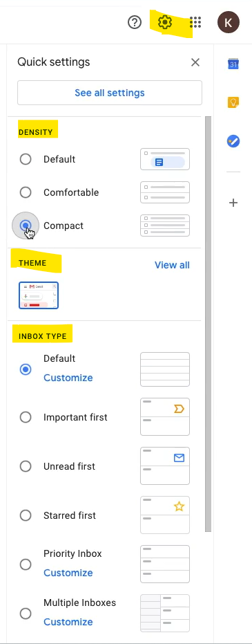Screen dimensions: 252x644
Task: Click the Quick settings heading text
Action: 53,62
